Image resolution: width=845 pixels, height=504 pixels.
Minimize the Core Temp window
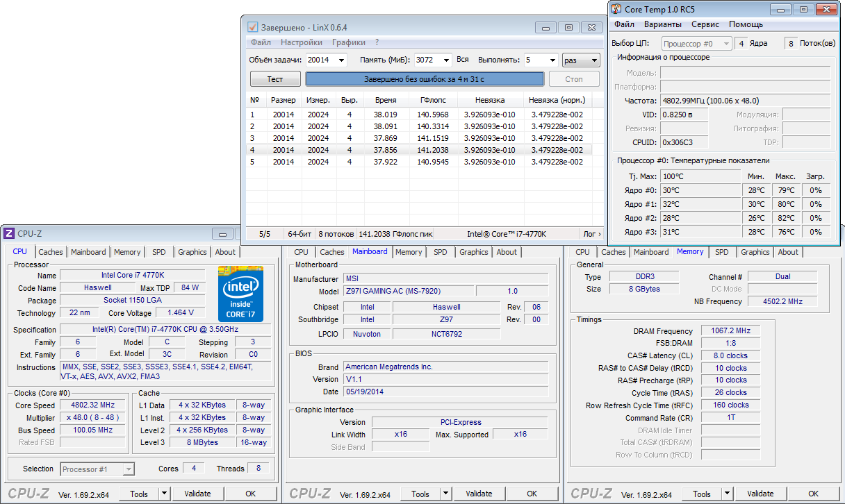(x=781, y=9)
